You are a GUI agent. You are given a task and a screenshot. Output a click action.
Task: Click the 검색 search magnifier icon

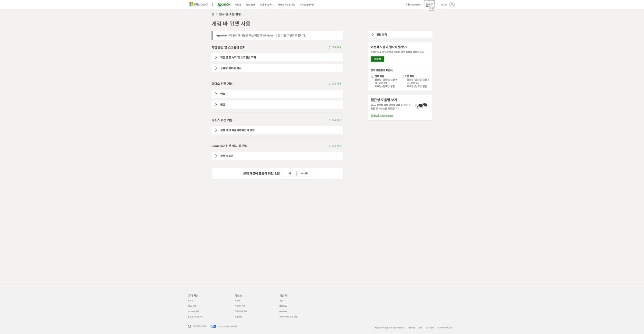coord(432,5)
